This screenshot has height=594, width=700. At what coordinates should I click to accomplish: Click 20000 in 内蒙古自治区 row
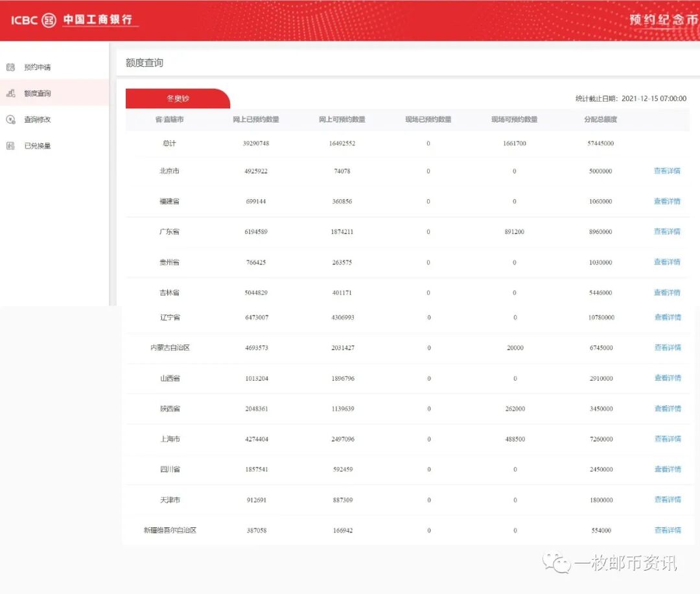(515, 348)
